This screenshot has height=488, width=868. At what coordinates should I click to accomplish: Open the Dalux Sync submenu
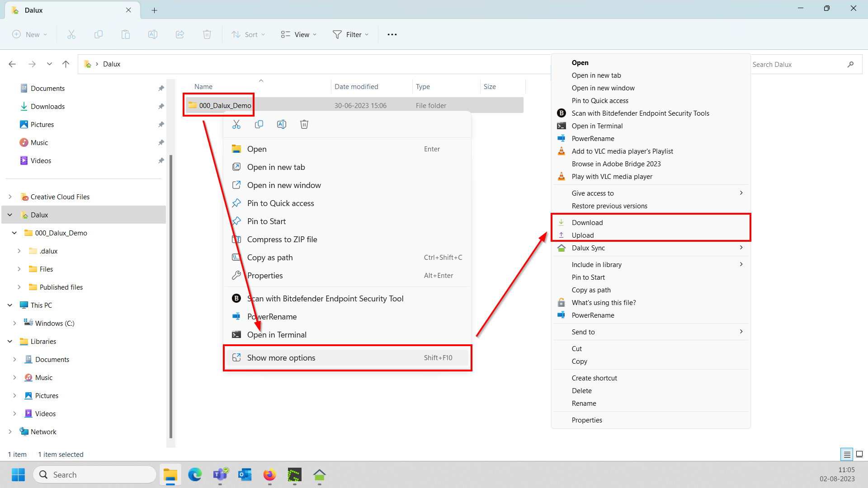588,248
